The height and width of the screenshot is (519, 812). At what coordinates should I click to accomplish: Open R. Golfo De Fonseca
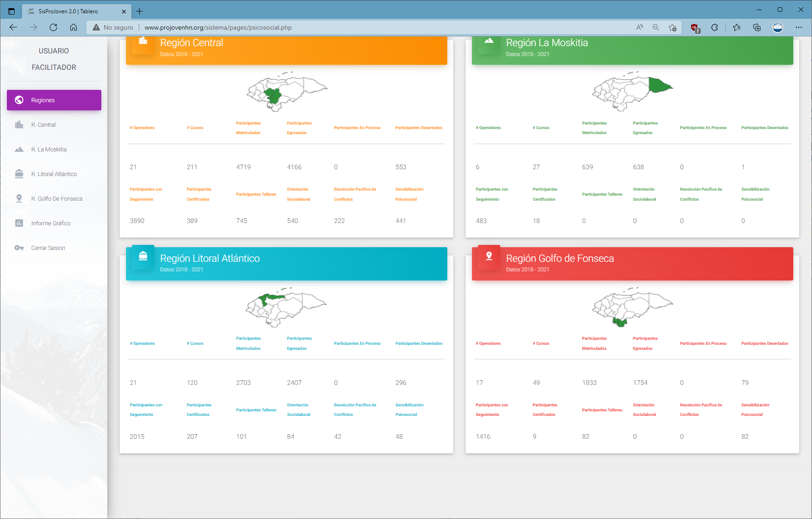point(54,198)
